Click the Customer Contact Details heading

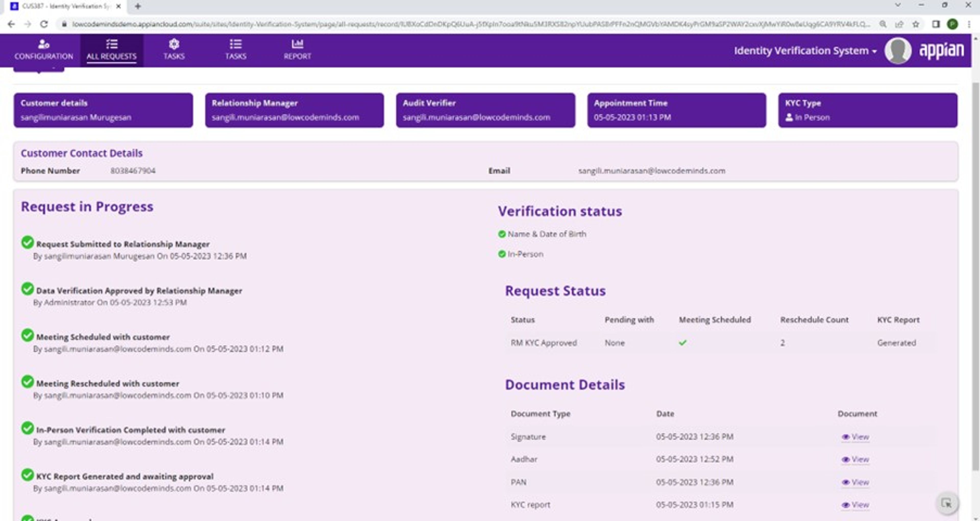point(81,153)
